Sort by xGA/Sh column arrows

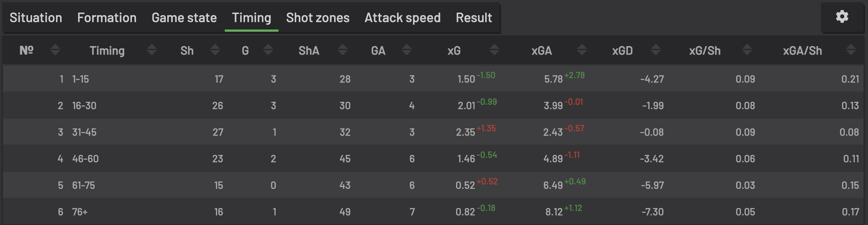pos(851,49)
